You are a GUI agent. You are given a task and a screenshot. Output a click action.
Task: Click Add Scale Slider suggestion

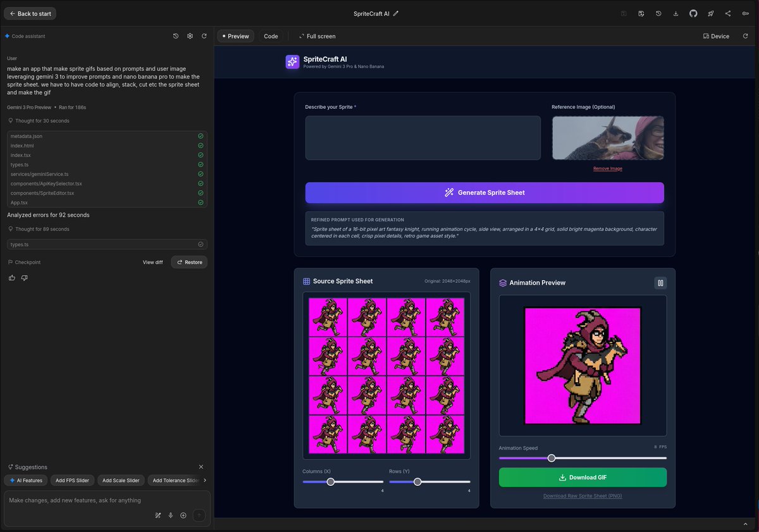point(121,481)
